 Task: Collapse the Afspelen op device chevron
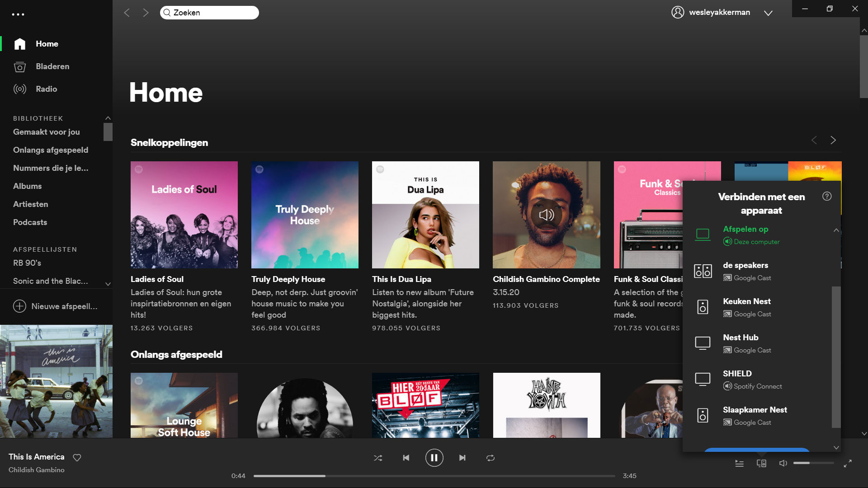click(836, 230)
